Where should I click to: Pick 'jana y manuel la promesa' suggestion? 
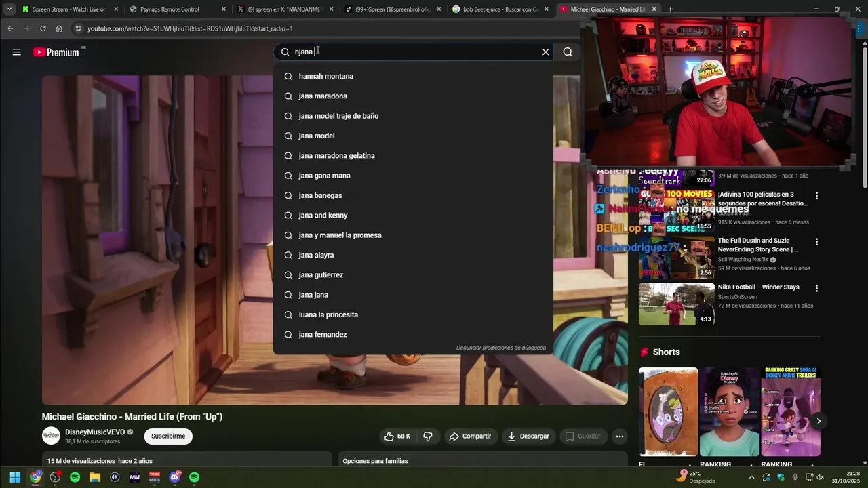(413, 235)
